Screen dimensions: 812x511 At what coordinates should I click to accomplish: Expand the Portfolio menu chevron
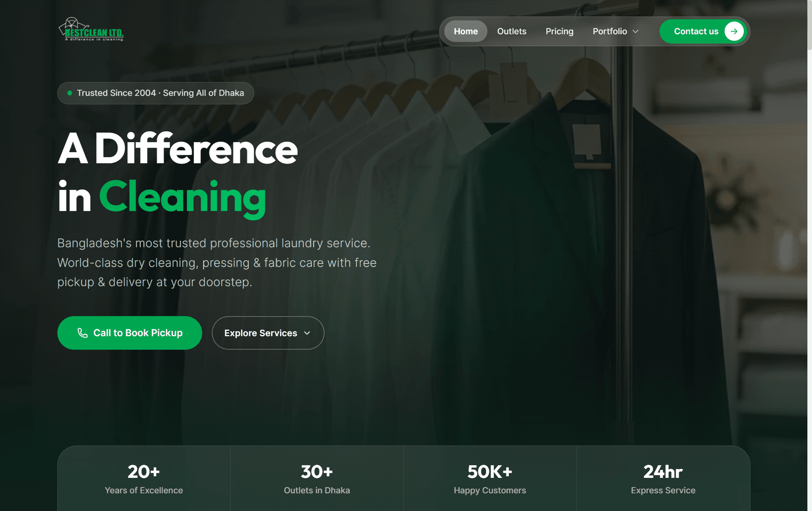[x=635, y=31]
